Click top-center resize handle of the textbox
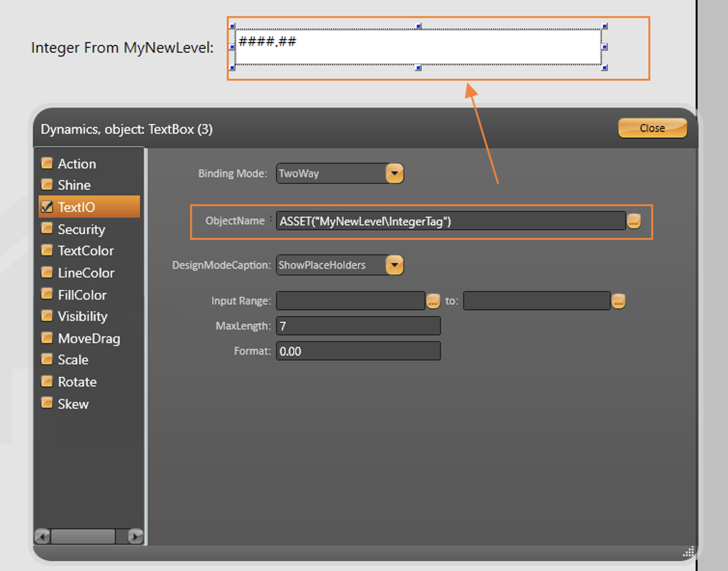The width and height of the screenshot is (728, 571). [x=418, y=26]
